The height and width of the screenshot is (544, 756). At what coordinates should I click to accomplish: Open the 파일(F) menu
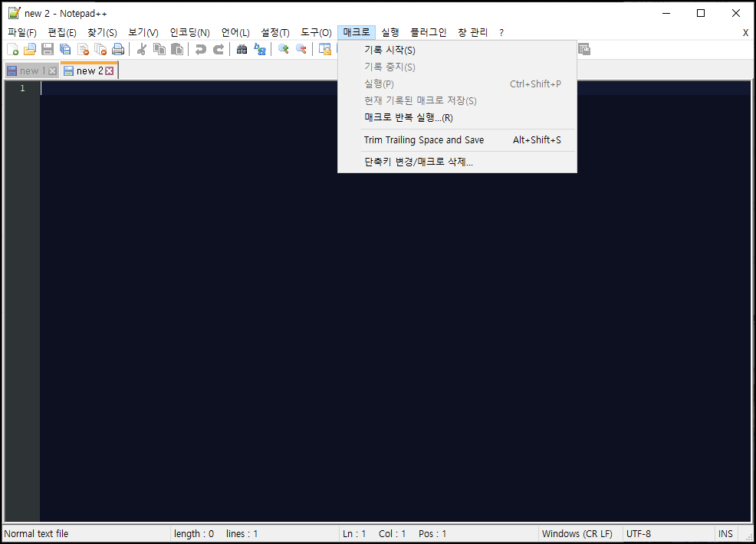pyautogui.click(x=22, y=32)
